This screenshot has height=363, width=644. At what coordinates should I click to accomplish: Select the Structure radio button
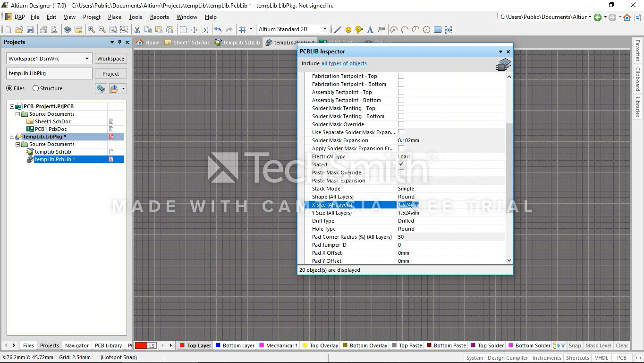click(36, 88)
